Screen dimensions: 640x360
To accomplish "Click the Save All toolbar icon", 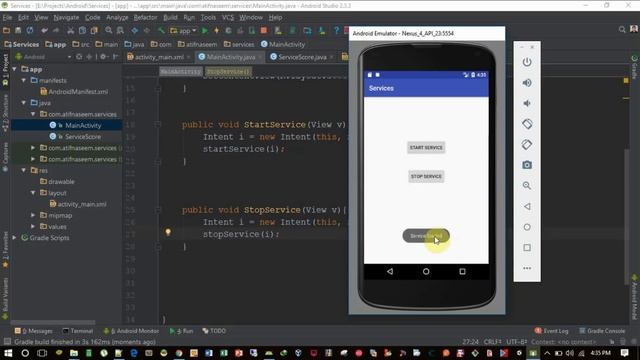I will click(x=18, y=31).
